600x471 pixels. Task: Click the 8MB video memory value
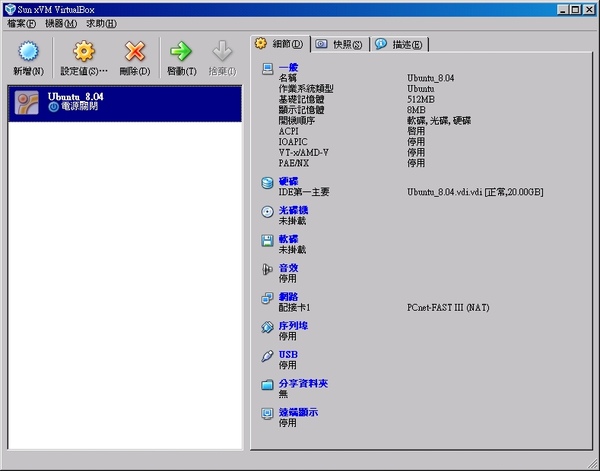[416, 110]
